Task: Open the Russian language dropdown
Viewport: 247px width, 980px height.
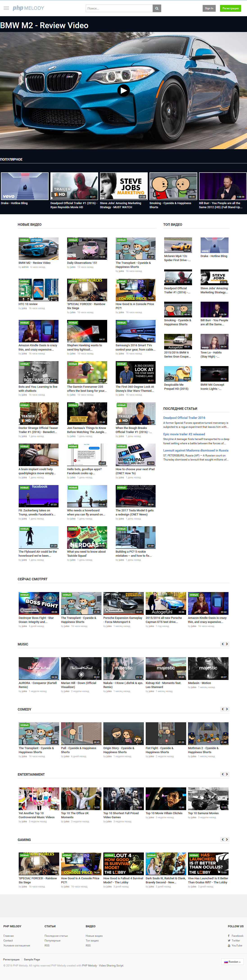Action: pyautogui.click(x=232, y=962)
